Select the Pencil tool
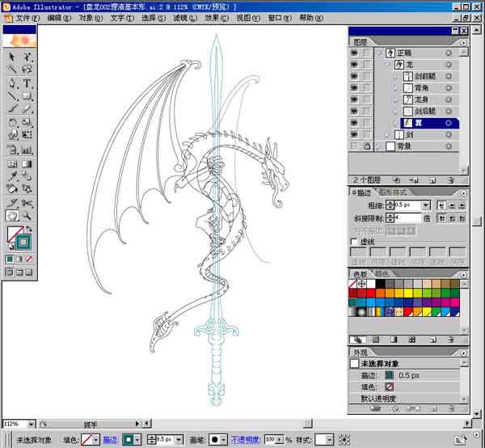The height and width of the screenshot is (448, 485). tap(27, 108)
